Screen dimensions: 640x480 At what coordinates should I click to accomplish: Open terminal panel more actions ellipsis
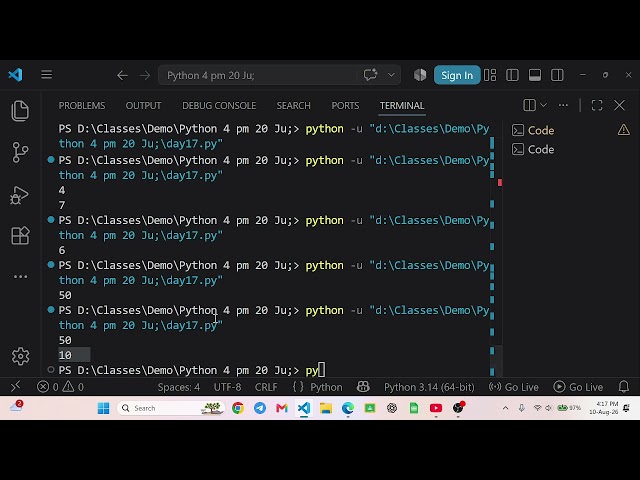(563, 105)
